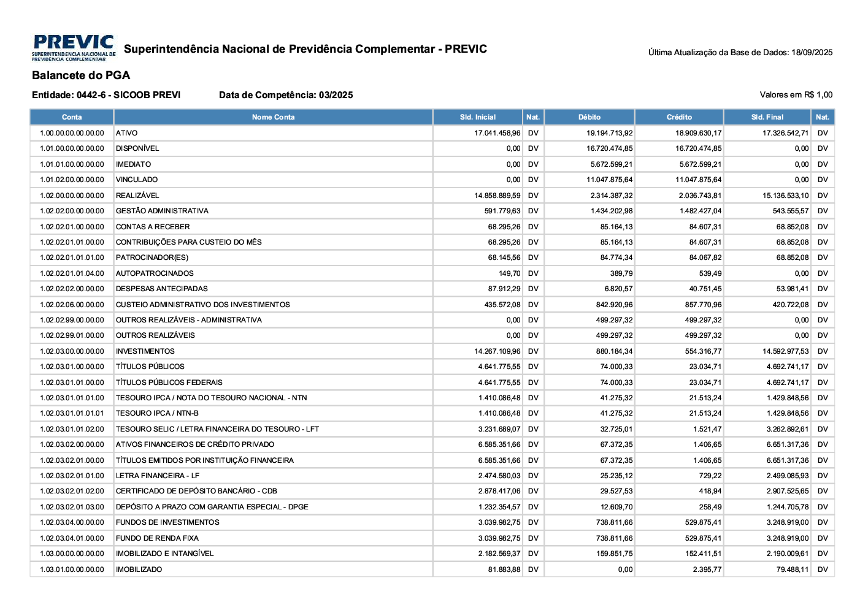Screen dimensions: 868x613
Task: Click the INVESTIMENTOS account row name
Action: [x=145, y=351]
